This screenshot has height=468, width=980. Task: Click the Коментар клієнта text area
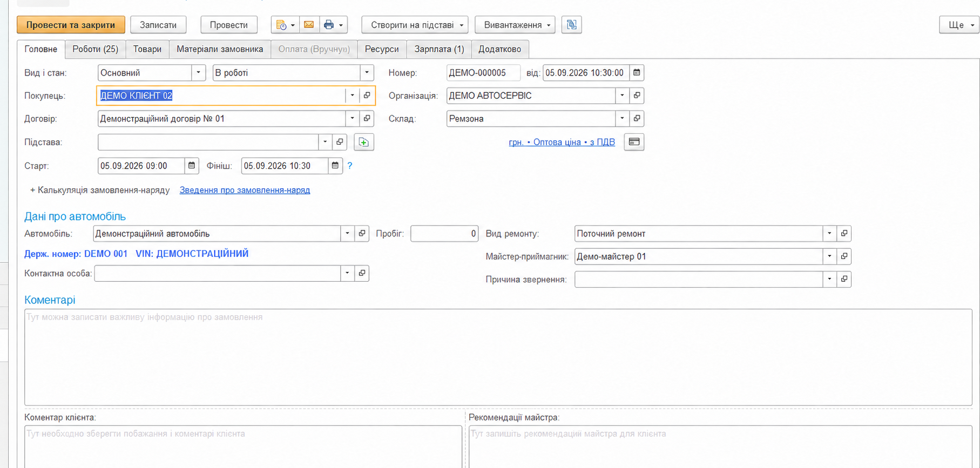pyautogui.click(x=243, y=446)
